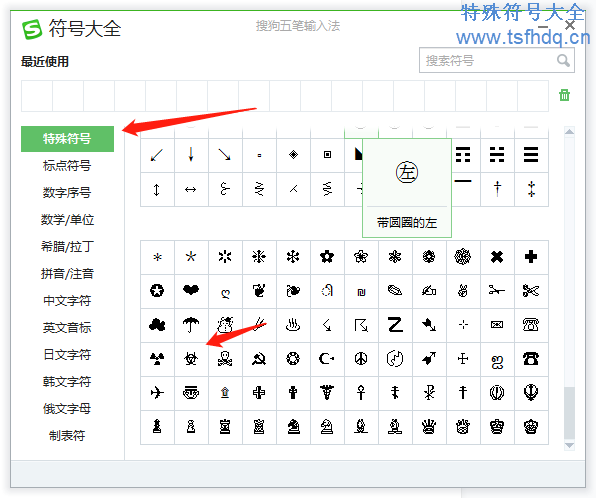Insert the hammer and sickle symbol
Viewport: 596px width, 498px height.
tap(259, 359)
